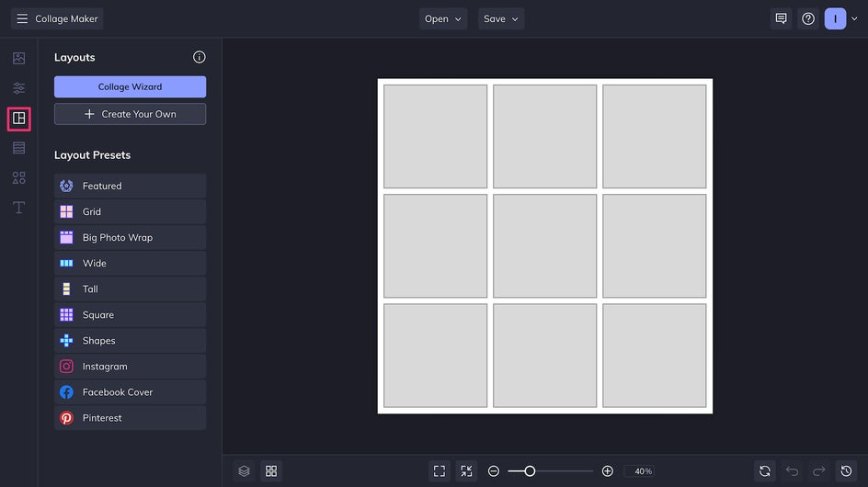Open the history clock icon
The width and height of the screenshot is (868, 487).
click(847, 471)
